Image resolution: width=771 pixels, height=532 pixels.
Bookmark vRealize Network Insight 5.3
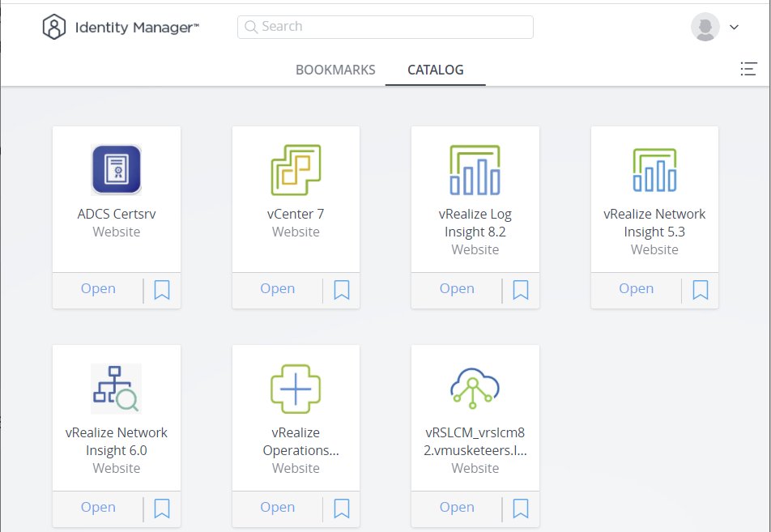coord(701,290)
